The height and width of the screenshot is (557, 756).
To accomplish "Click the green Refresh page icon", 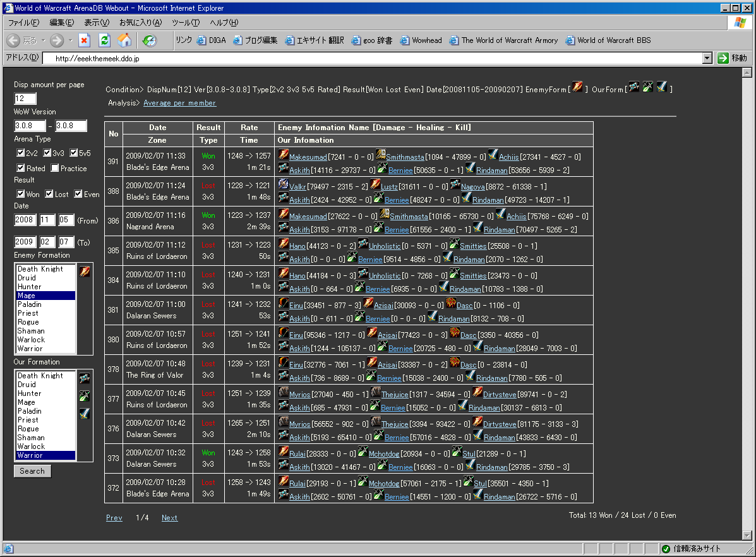I will [104, 40].
